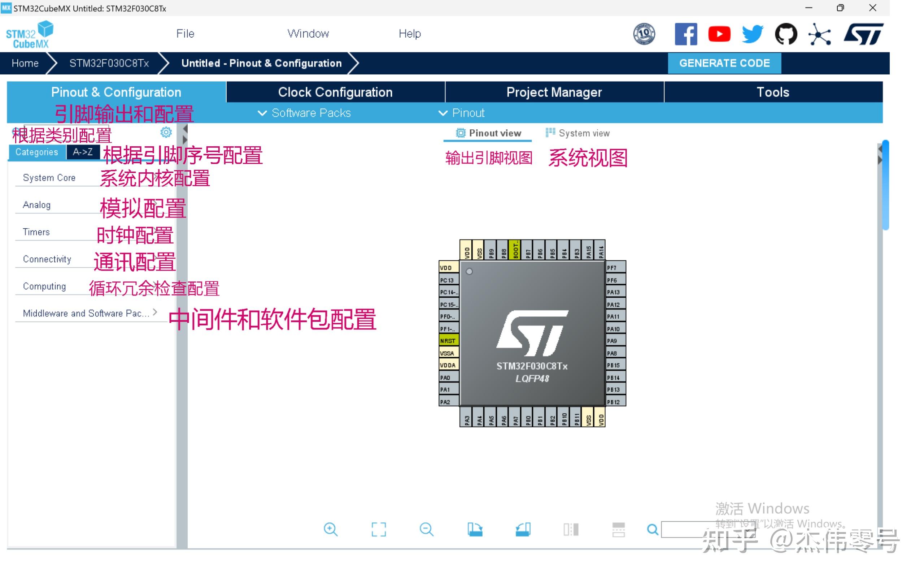Open the Twitter bird icon
Screen dimensions: 924x578
(752, 34)
